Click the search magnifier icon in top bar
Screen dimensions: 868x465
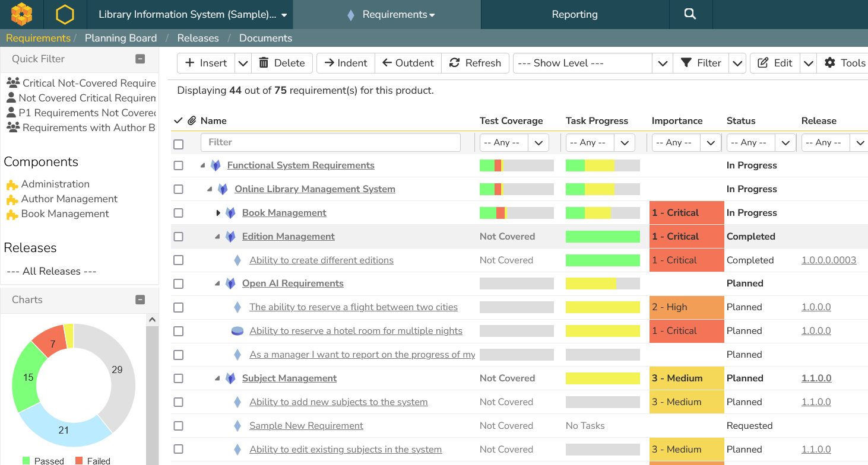tap(690, 14)
